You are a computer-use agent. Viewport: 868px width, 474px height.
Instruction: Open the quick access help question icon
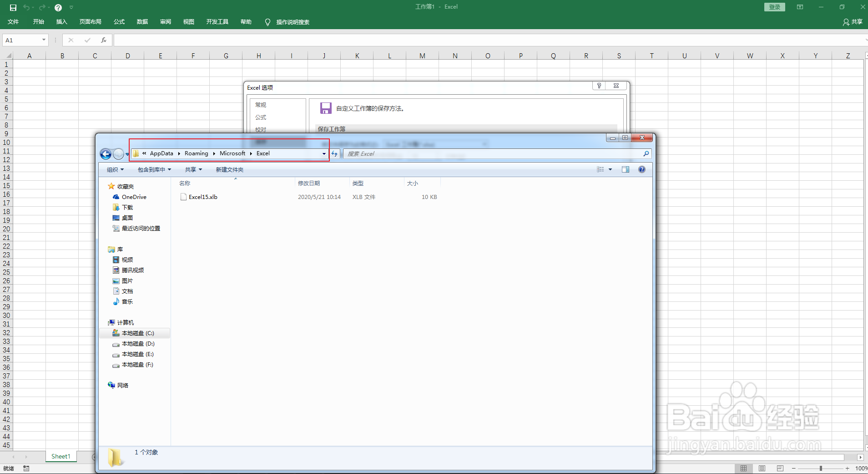(58, 8)
